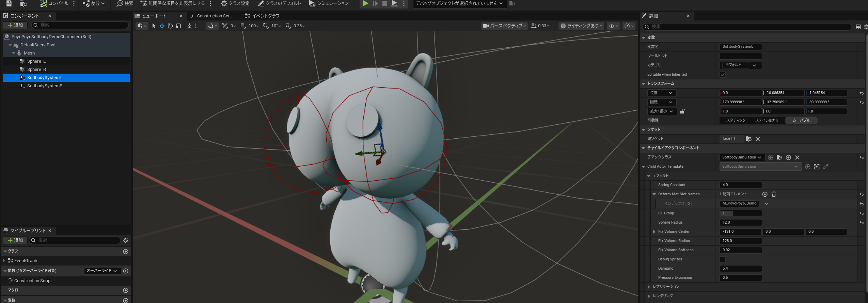This screenshot has width=868, height=303.
Task: Toggle the scale snap icon
Action: pyautogui.click(x=288, y=26)
